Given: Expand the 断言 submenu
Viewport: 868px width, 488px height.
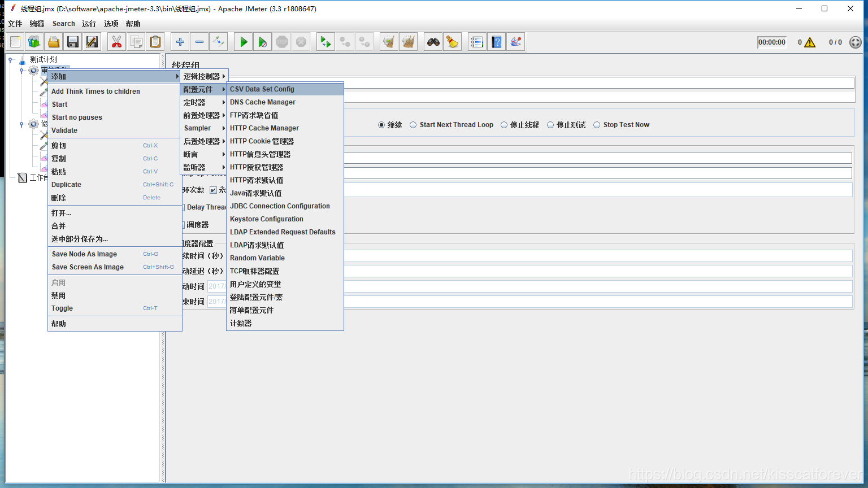Looking at the screenshot, I should pyautogui.click(x=203, y=154).
